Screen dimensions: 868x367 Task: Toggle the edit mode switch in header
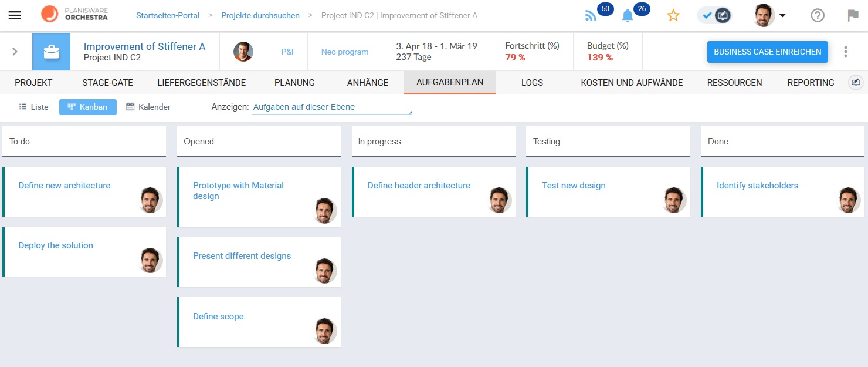point(715,16)
